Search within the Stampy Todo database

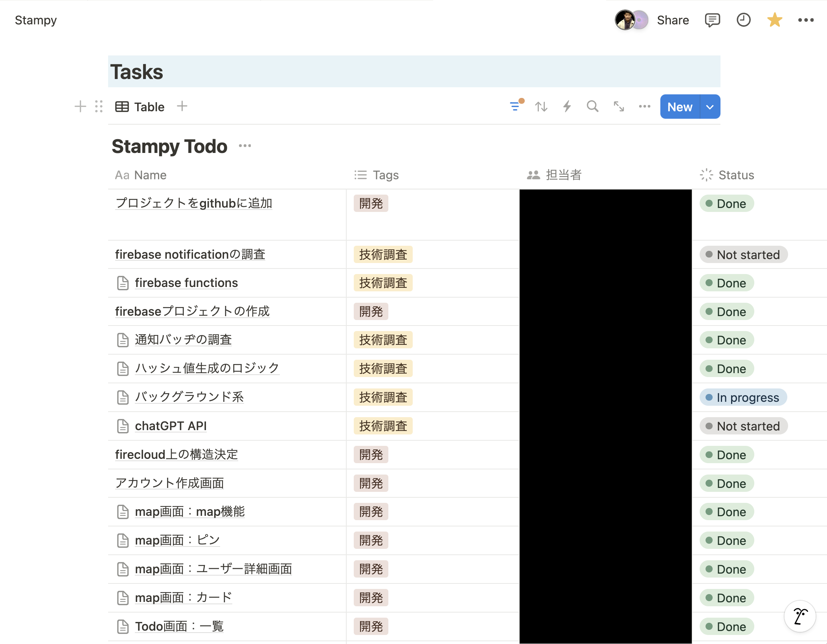[592, 106]
